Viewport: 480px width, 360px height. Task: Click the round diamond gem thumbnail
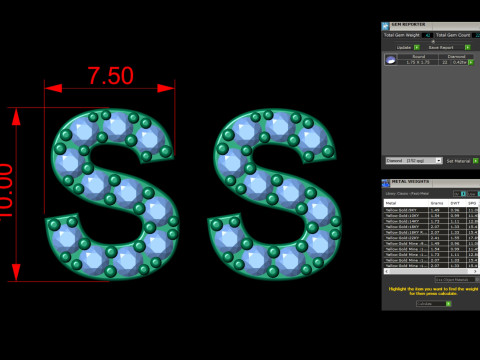point(391,60)
